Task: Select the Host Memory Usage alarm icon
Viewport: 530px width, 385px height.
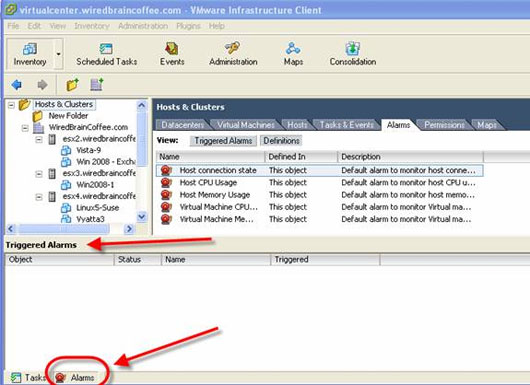Action: (x=166, y=195)
